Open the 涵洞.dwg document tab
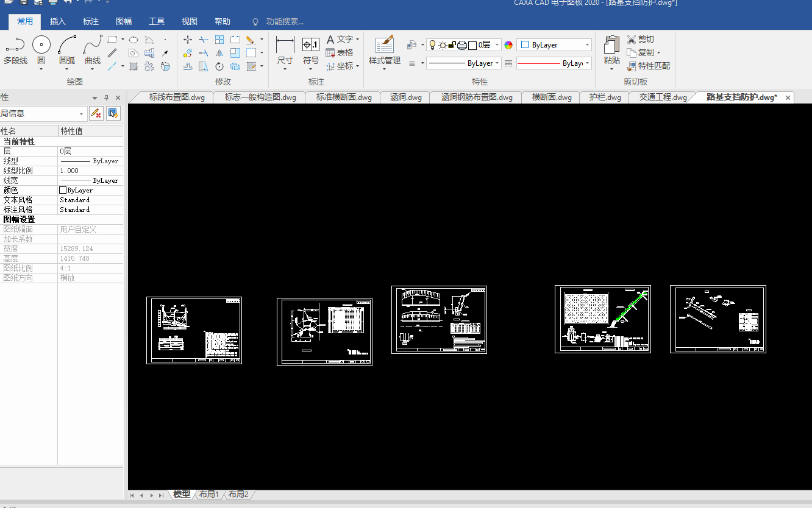The height and width of the screenshot is (508, 812). [406, 97]
